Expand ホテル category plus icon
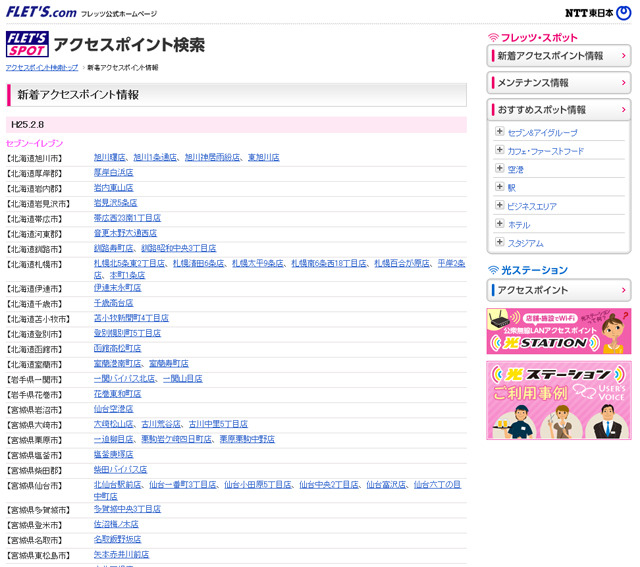 click(500, 223)
